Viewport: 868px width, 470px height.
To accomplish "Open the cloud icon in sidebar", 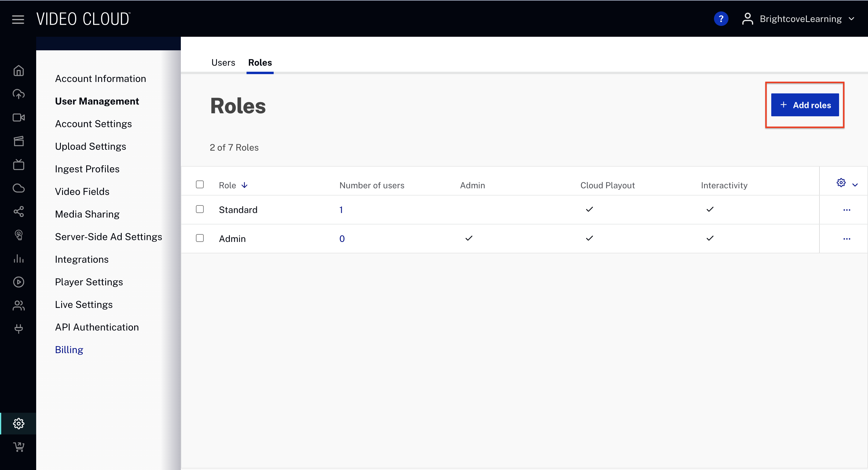I will coord(18,188).
